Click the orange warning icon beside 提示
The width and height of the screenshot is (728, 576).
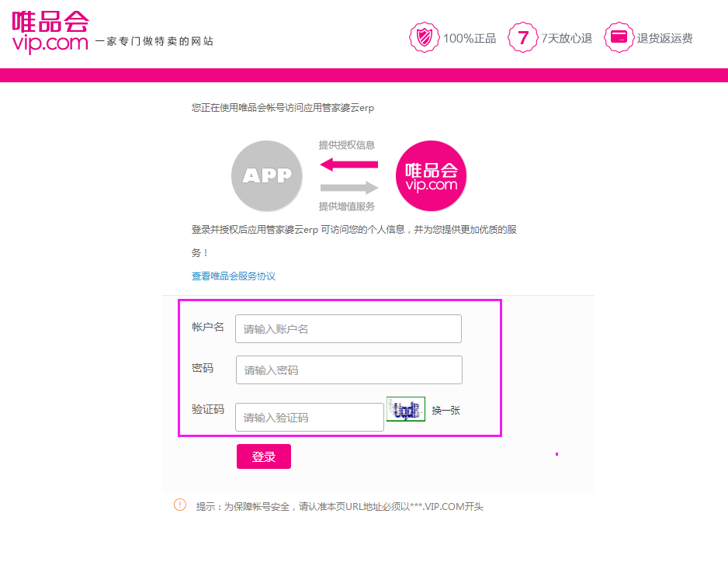[180, 505]
